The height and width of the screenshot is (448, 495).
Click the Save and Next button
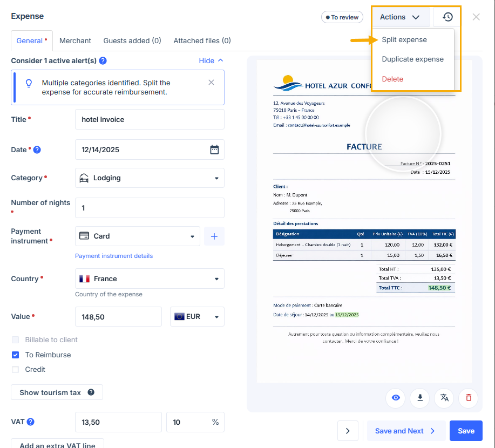[406, 431]
